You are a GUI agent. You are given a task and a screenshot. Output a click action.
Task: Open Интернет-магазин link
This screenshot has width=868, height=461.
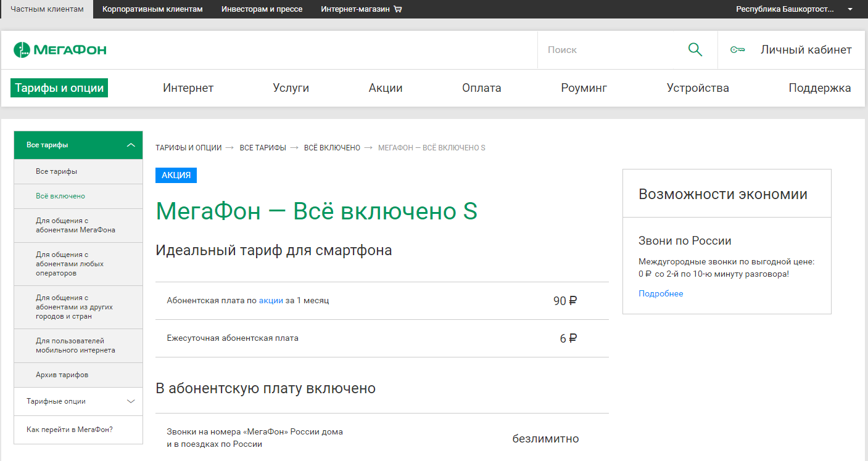click(x=355, y=9)
